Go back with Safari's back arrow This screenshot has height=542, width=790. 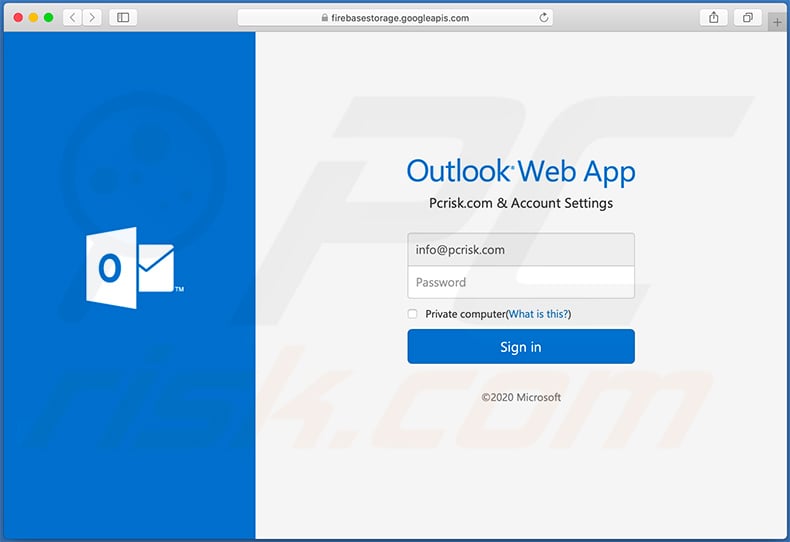pyautogui.click(x=73, y=18)
